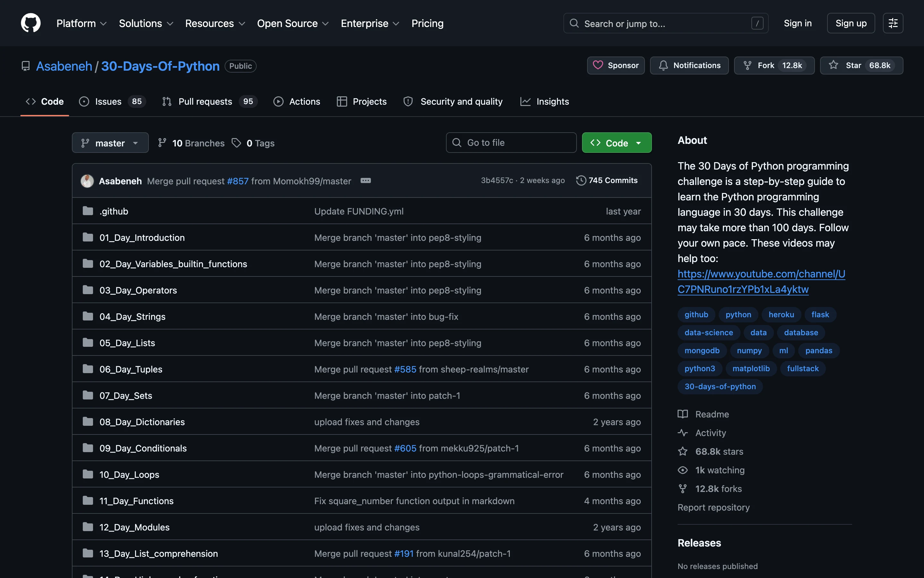
Task: Switch to the Issues tab
Action: [x=112, y=101]
